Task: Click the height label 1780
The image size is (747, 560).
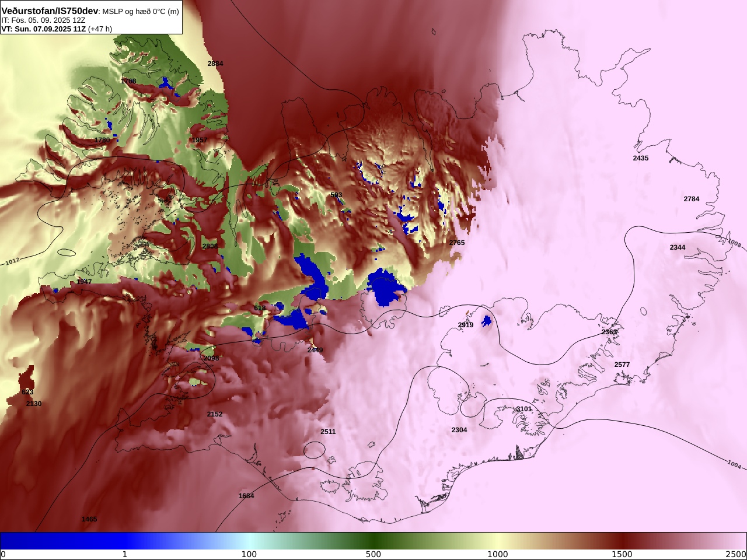Action: pos(102,140)
